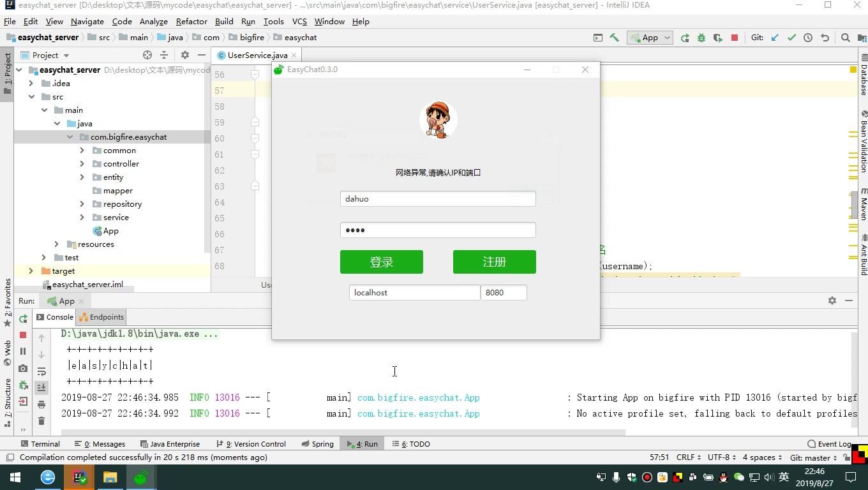Clear console output with the trash icon
868x490 pixels.
coord(41,421)
